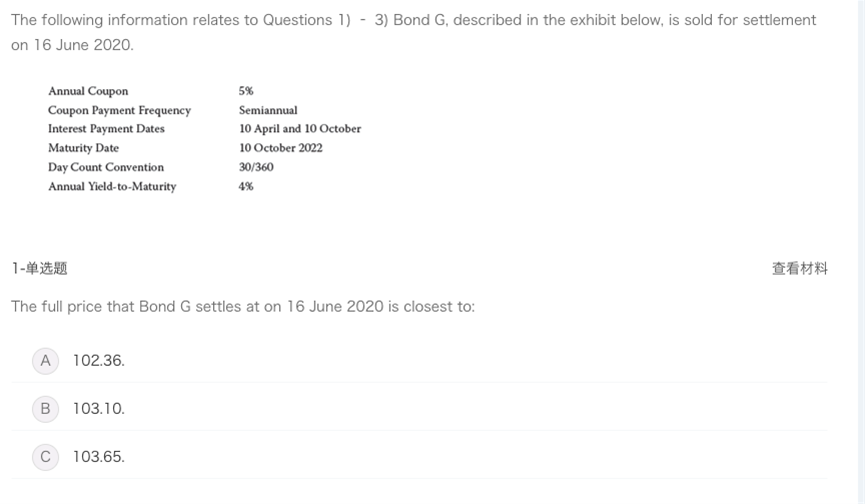Click the Coupon Payment Frequency label
The height and width of the screenshot is (504, 865).
coord(119,110)
